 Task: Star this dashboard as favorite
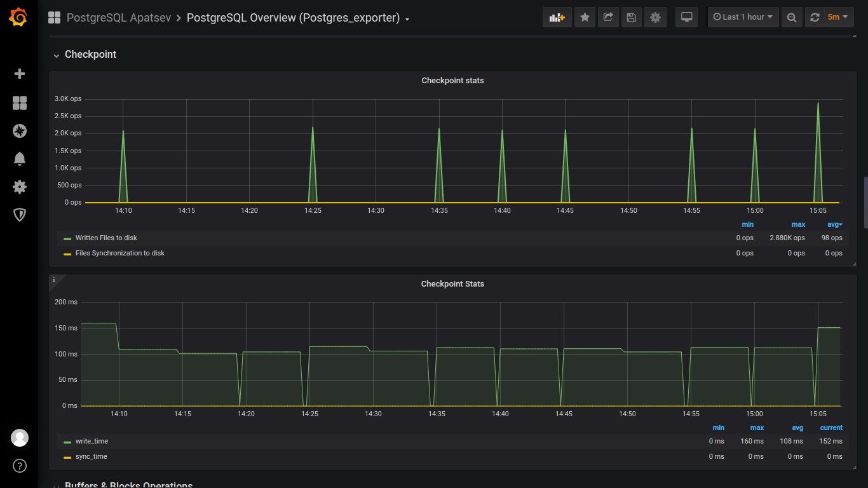point(585,17)
